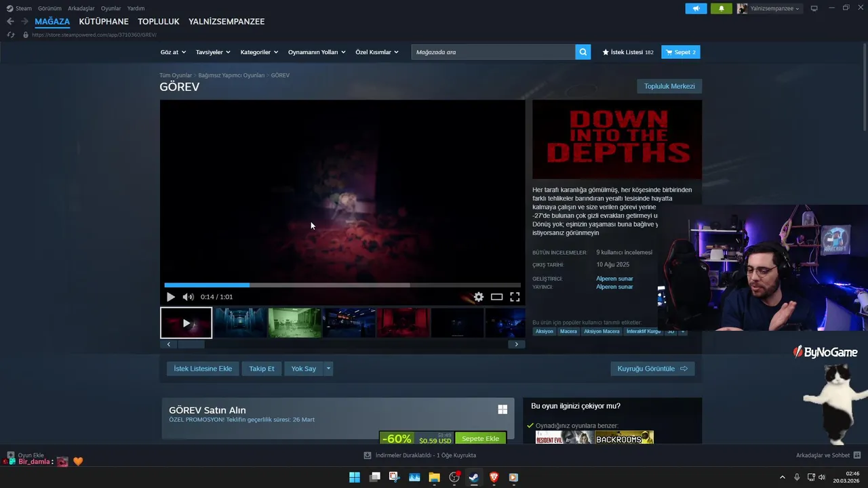Open the Yardım menu
This screenshot has width=868, height=488.
[136, 8]
